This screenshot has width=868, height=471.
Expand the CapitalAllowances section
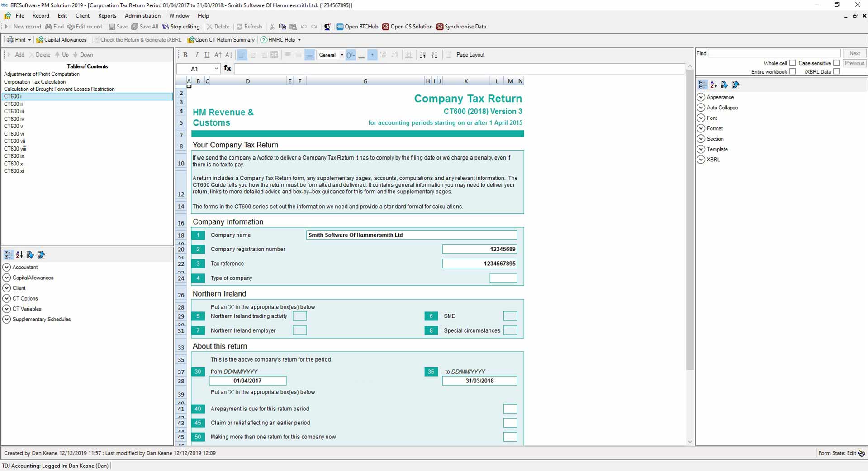(6, 278)
